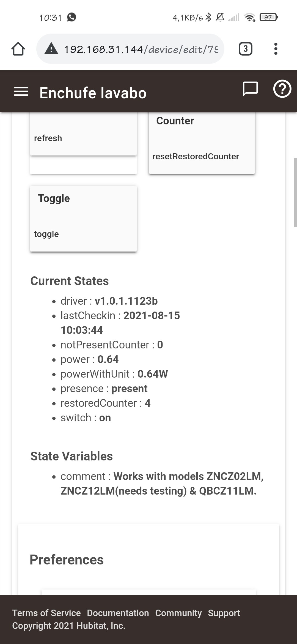Open the chat feedback icon
Image resolution: width=297 pixels, height=644 pixels.
pyautogui.click(x=250, y=89)
